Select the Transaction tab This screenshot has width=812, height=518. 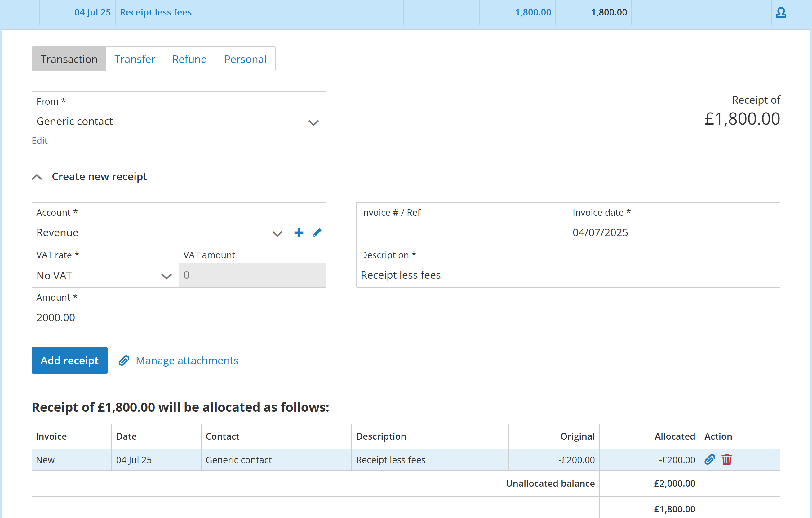(69, 59)
